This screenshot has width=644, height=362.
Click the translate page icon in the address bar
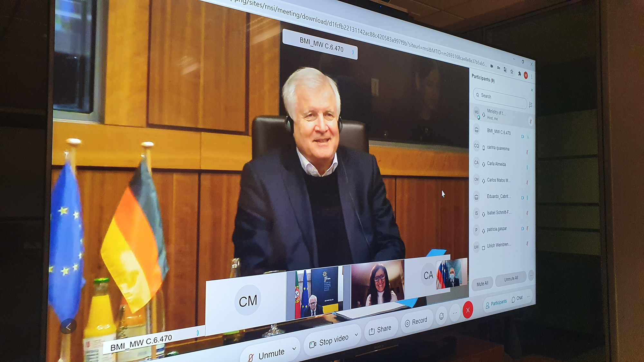(x=505, y=70)
